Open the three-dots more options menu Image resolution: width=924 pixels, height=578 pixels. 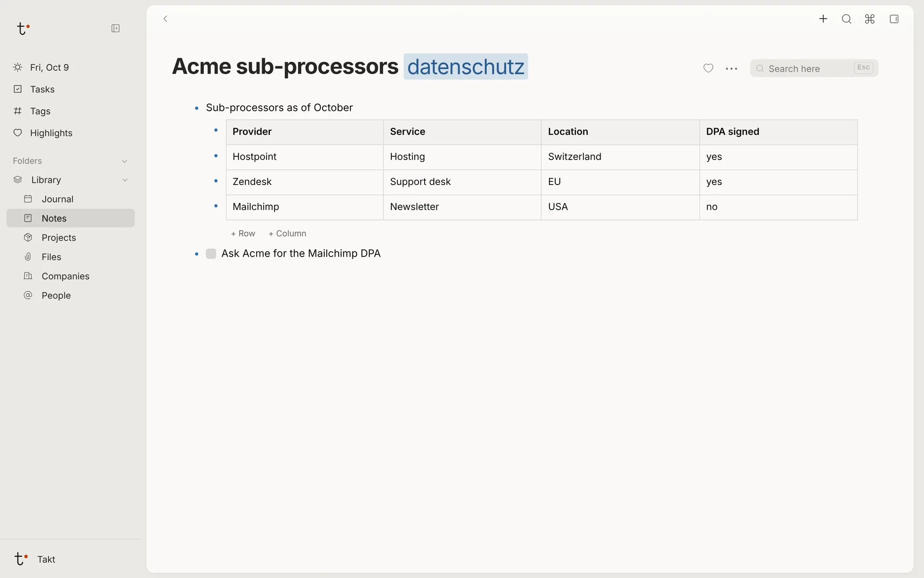[731, 69]
